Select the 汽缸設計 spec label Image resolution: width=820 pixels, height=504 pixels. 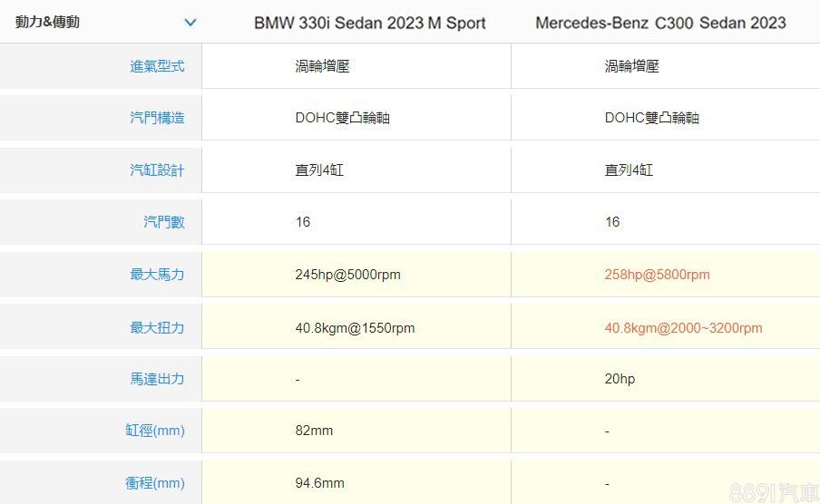[x=156, y=170]
